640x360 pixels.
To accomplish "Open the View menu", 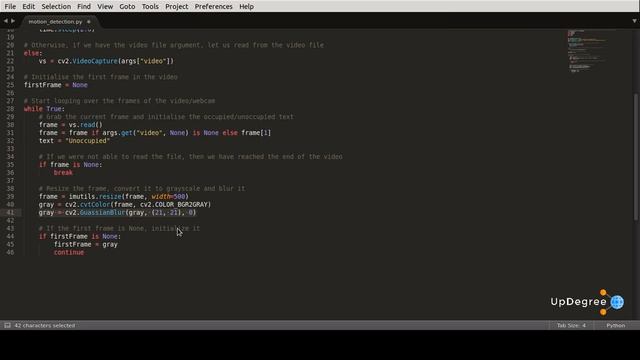I will [x=105, y=7].
